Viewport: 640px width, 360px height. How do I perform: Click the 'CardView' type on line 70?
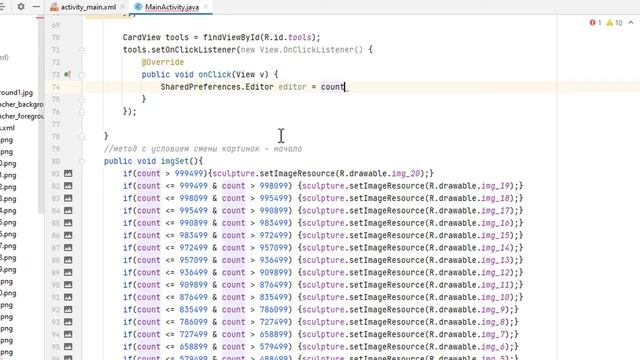click(142, 38)
